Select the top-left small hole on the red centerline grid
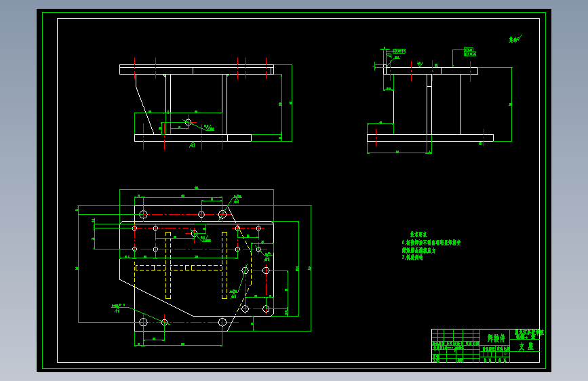The height and width of the screenshot is (381, 588). [x=135, y=228]
